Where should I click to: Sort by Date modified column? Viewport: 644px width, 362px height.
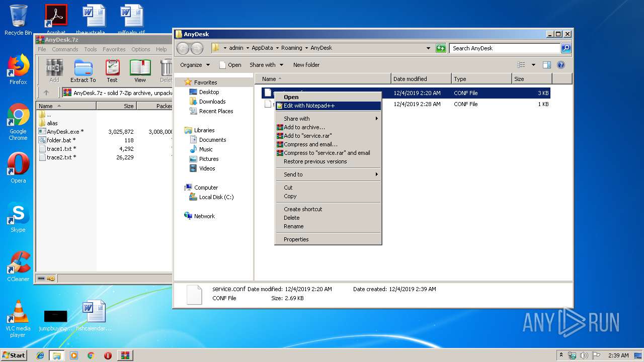tap(421, 79)
